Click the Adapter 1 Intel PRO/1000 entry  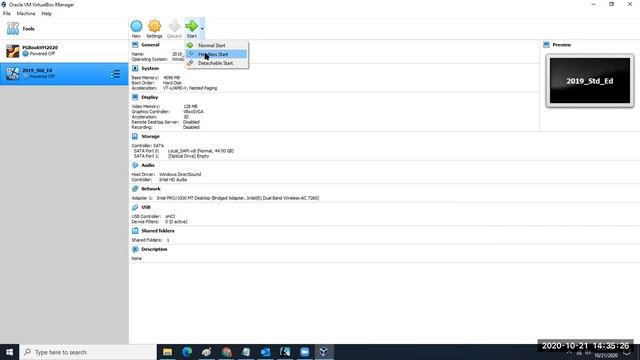238,198
